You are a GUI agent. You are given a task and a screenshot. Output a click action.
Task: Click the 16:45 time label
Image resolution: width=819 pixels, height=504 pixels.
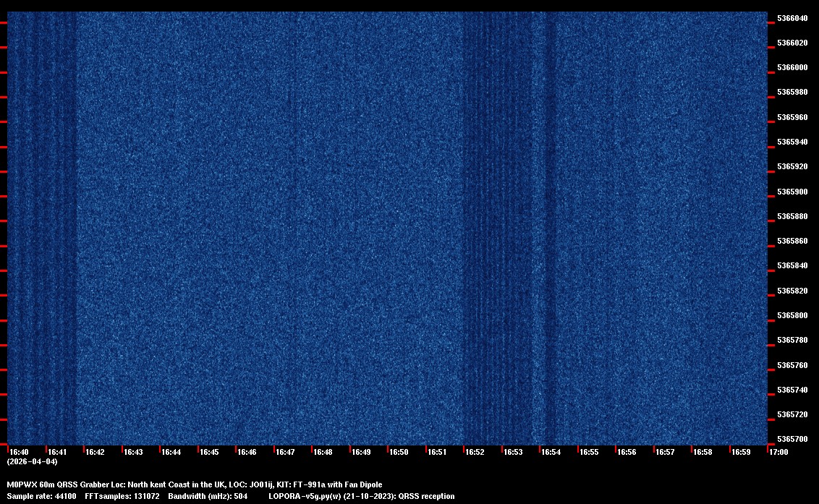[x=209, y=452]
